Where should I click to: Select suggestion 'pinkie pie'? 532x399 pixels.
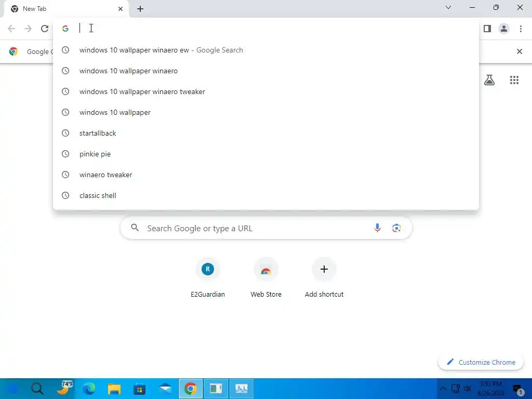pos(266,154)
